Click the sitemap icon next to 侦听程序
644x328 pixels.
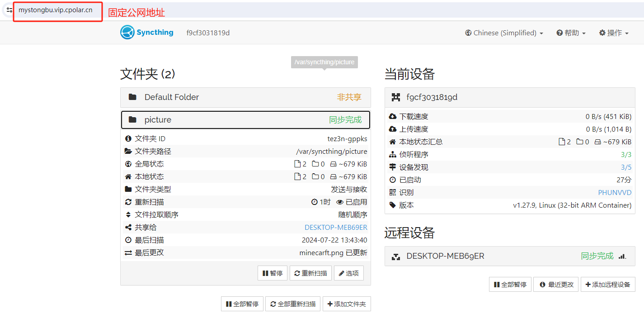[393, 154]
